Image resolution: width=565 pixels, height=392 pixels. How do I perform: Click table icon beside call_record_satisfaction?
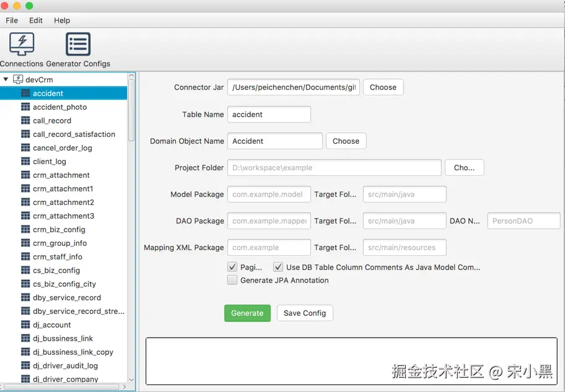pyautogui.click(x=25, y=134)
